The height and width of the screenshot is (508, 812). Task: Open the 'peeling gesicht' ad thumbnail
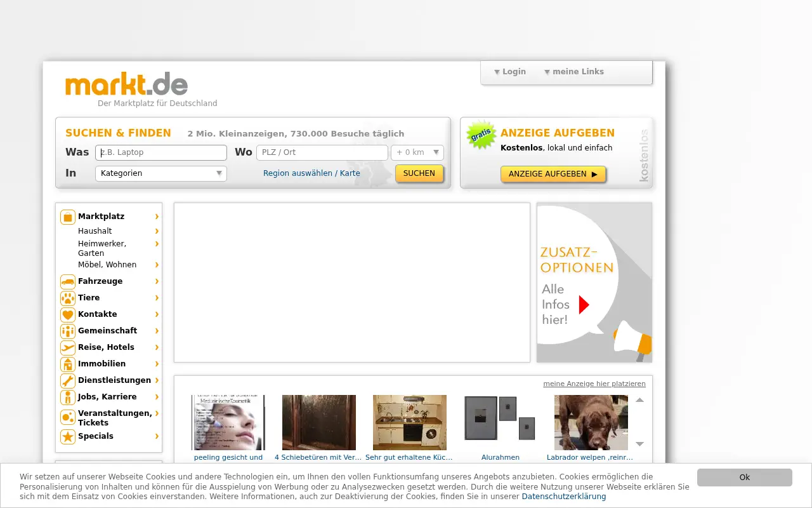(x=228, y=422)
